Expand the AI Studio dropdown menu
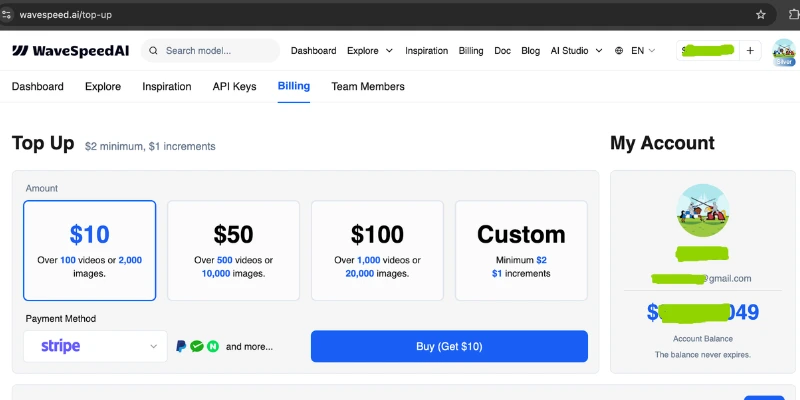The width and height of the screenshot is (800, 400). pyautogui.click(x=577, y=51)
